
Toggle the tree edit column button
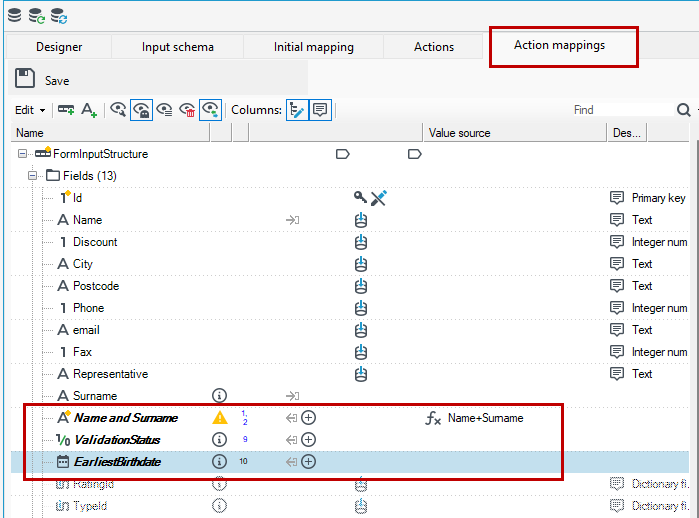tap(297, 110)
